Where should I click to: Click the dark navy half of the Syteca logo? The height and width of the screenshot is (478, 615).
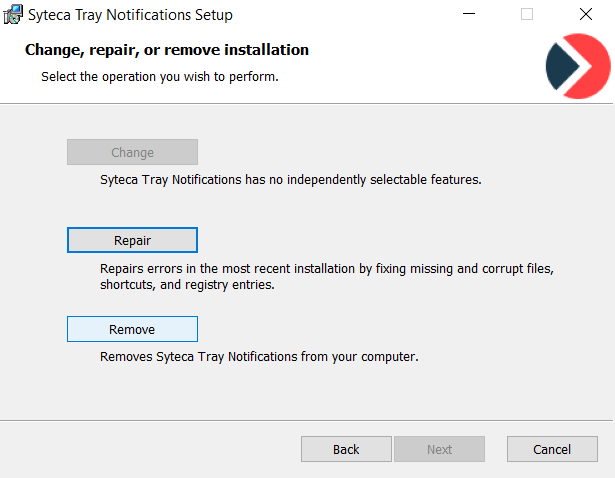558,69
